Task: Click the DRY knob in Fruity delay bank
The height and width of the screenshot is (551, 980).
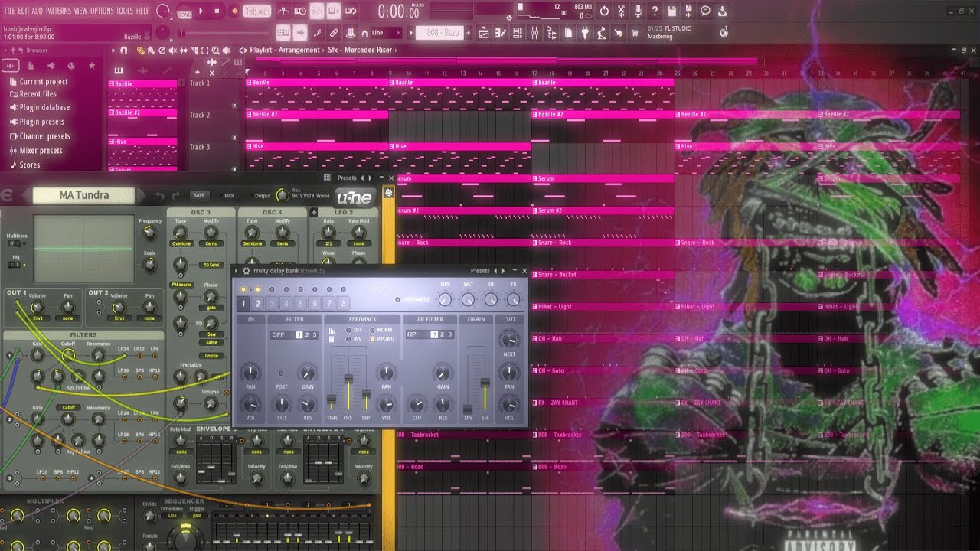Action: pos(445,299)
